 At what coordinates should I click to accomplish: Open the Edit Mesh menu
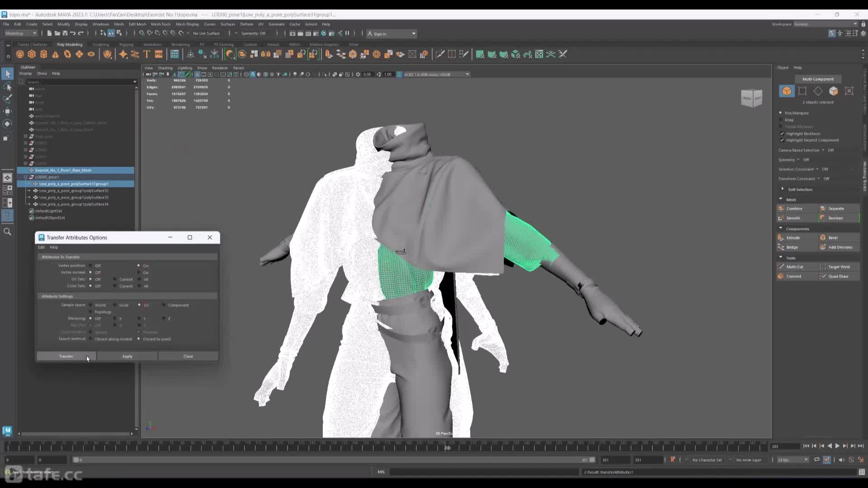coord(137,24)
